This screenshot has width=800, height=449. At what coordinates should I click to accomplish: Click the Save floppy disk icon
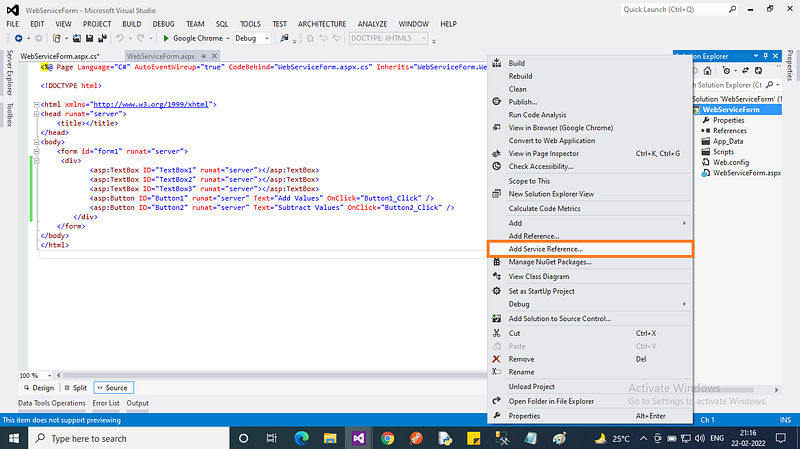click(x=89, y=38)
